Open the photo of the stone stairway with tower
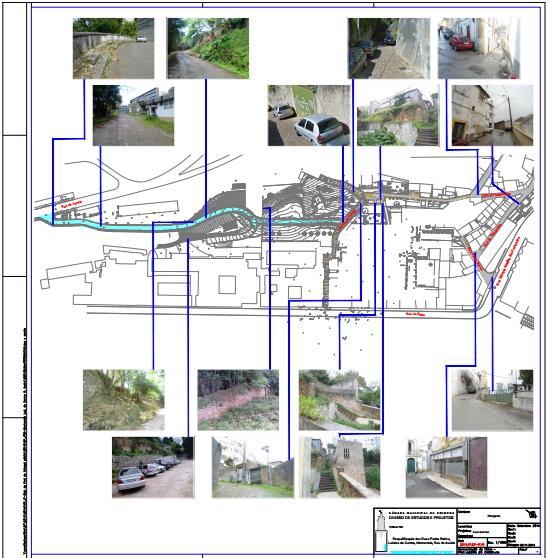 (339, 467)
